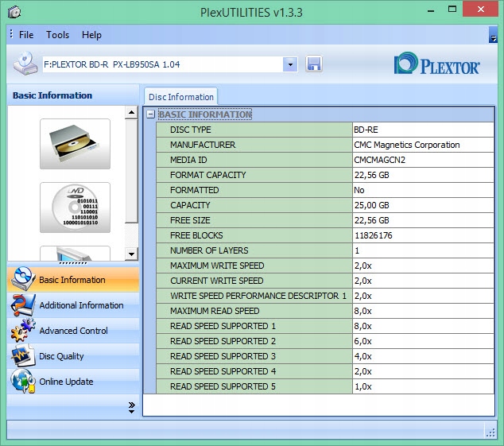The height and width of the screenshot is (446, 504).
Task: Select the FREE SIZE row label
Action: click(x=254, y=220)
